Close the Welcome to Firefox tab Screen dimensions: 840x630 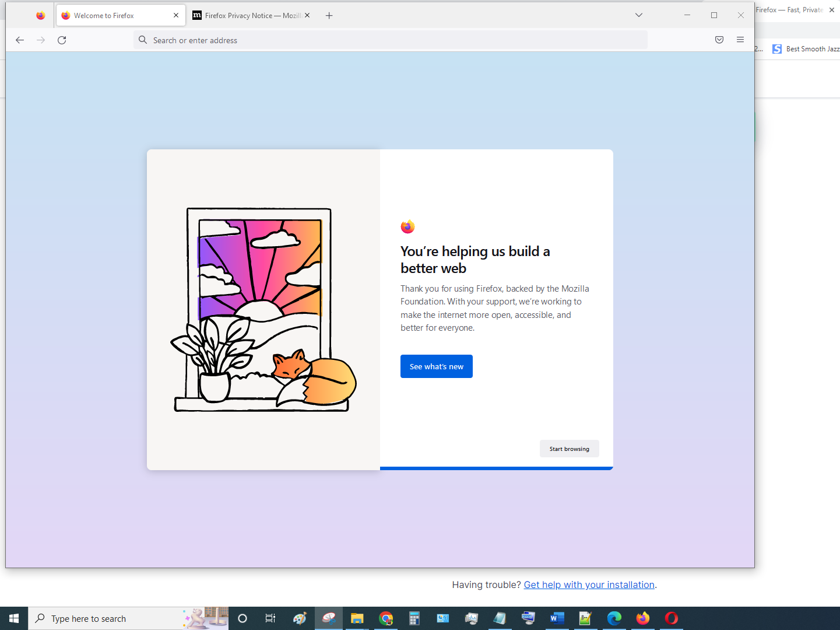point(176,16)
